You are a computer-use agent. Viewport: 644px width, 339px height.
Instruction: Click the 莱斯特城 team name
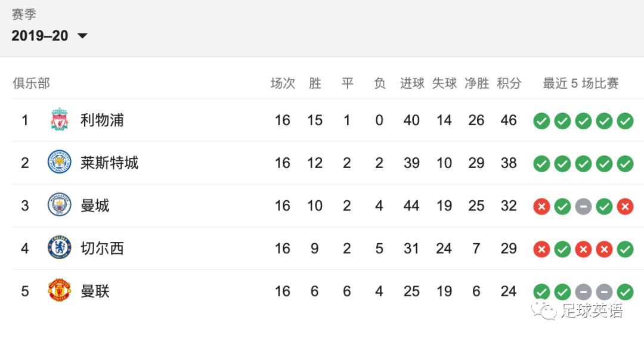coord(109,163)
